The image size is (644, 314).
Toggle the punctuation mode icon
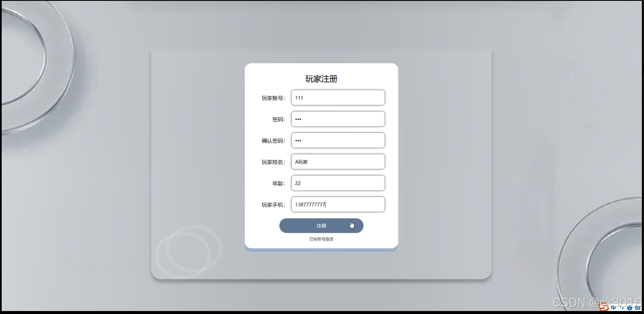point(622,308)
